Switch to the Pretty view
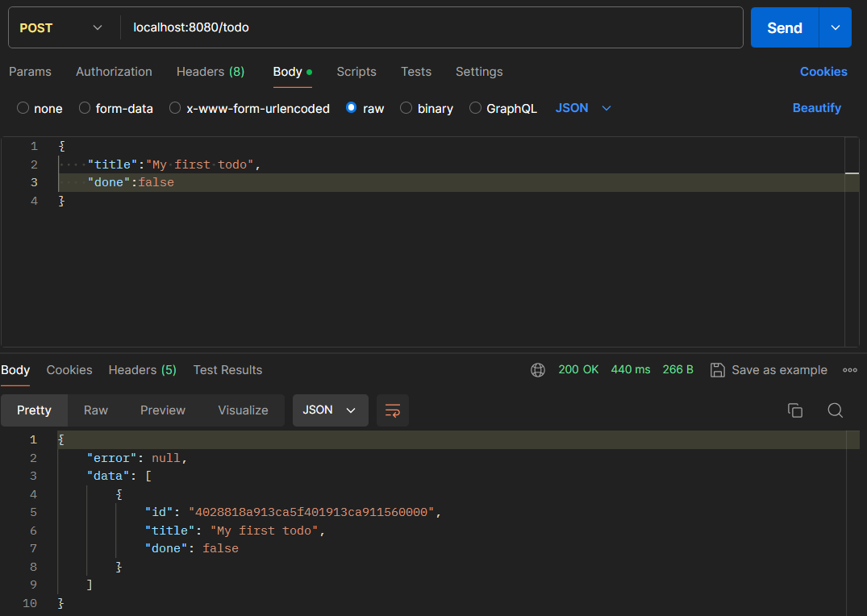Image resolution: width=867 pixels, height=616 pixels. 35,410
